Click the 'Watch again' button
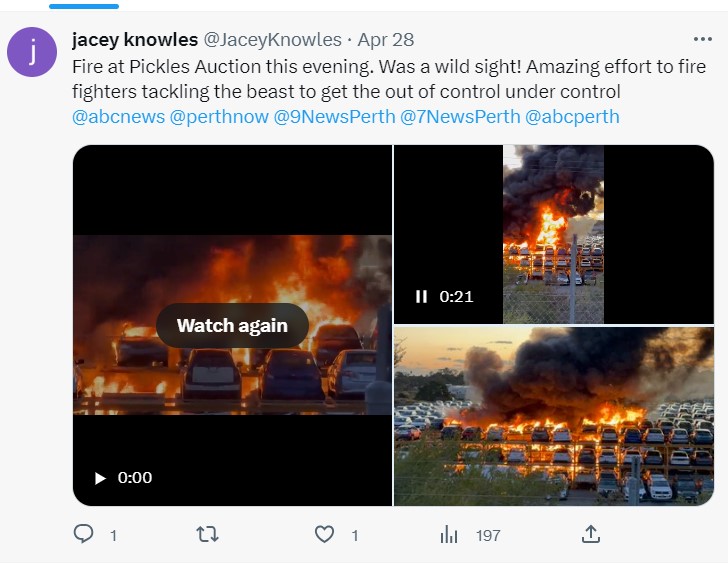 coord(232,325)
